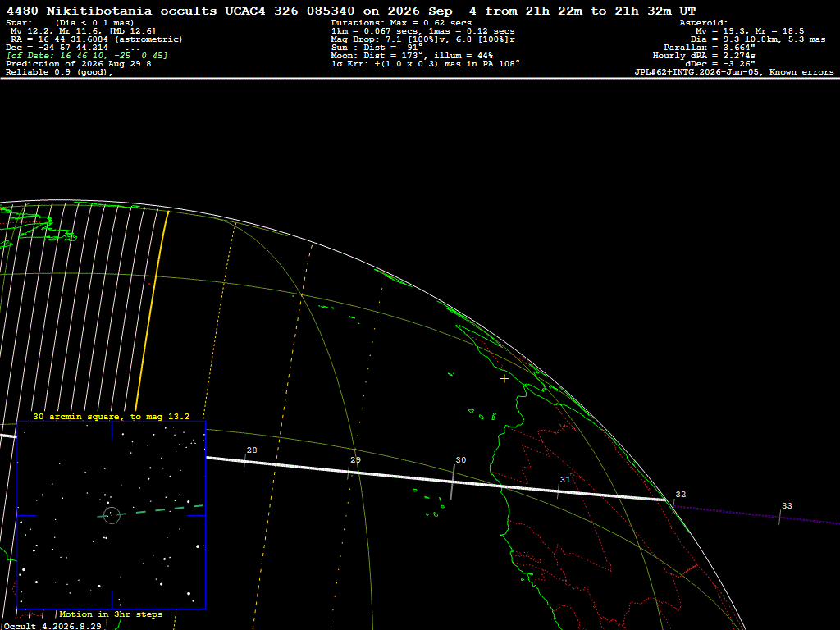
Task: Click the 'Asteroid:' header text
Action: (x=703, y=23)
